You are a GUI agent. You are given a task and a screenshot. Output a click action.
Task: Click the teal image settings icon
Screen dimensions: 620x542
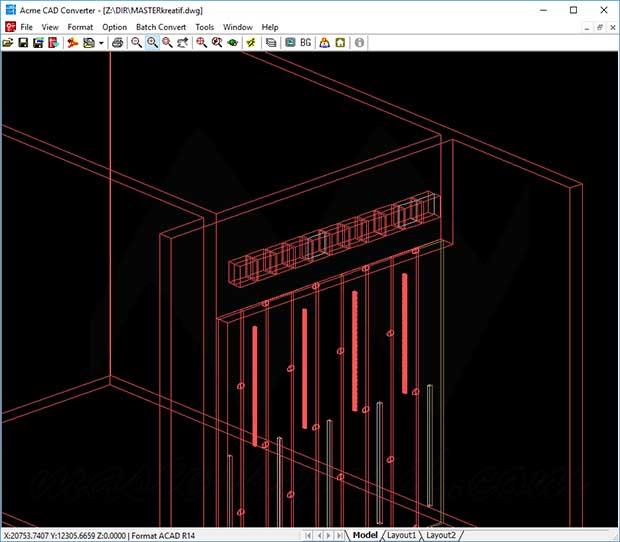[x=290, y=43]
